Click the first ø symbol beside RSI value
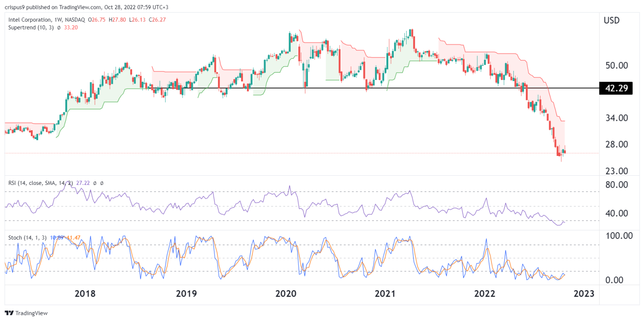 click(x=95, y=183)
